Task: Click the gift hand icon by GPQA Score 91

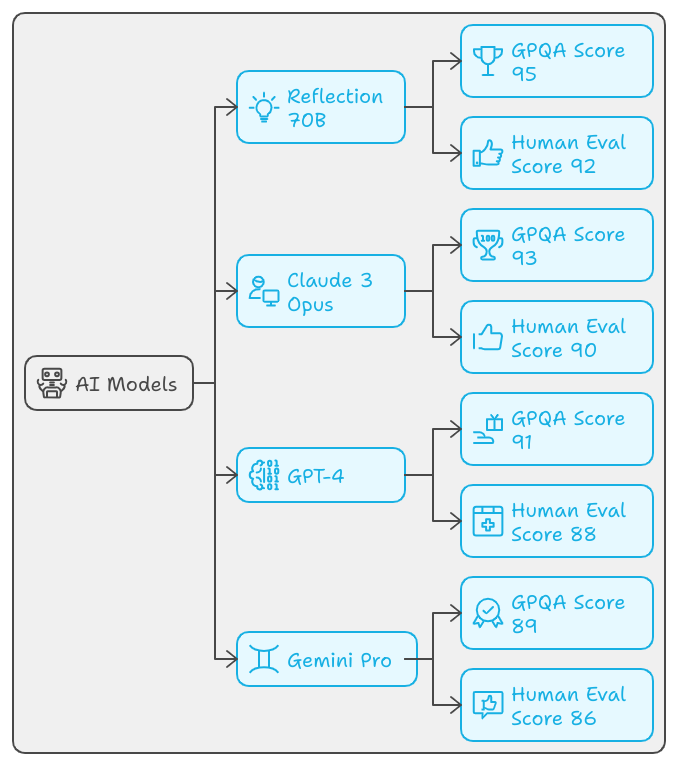Action: 487,429
